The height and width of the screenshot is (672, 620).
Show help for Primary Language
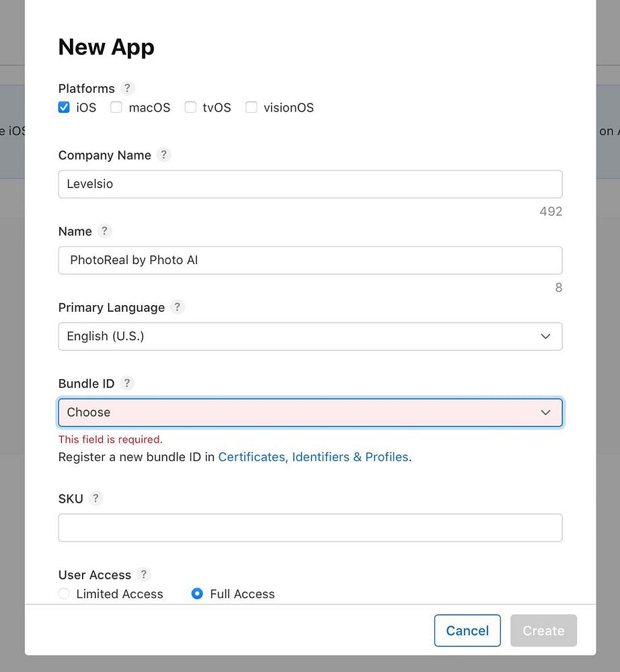pos(177,307)
